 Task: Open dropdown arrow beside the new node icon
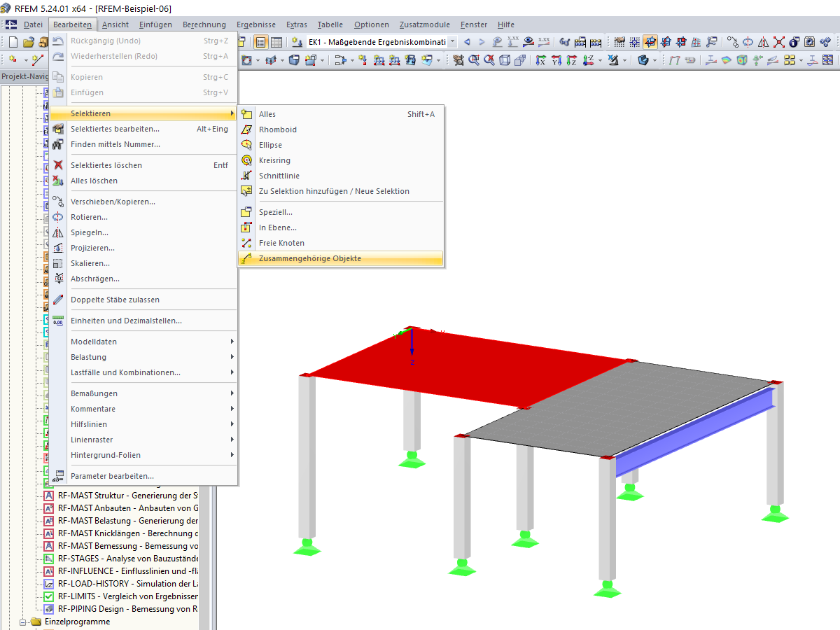tap(26, 61)
